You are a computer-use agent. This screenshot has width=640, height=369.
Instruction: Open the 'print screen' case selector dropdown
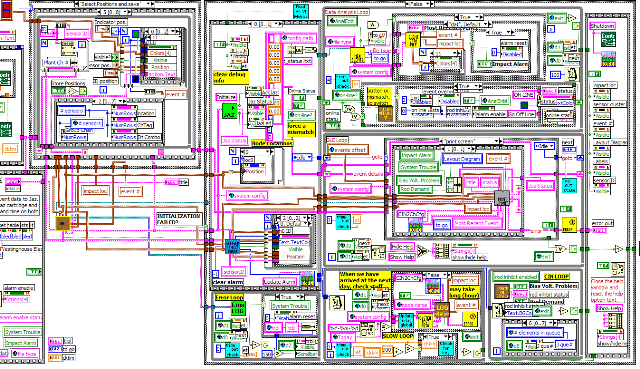click(470, 141)
